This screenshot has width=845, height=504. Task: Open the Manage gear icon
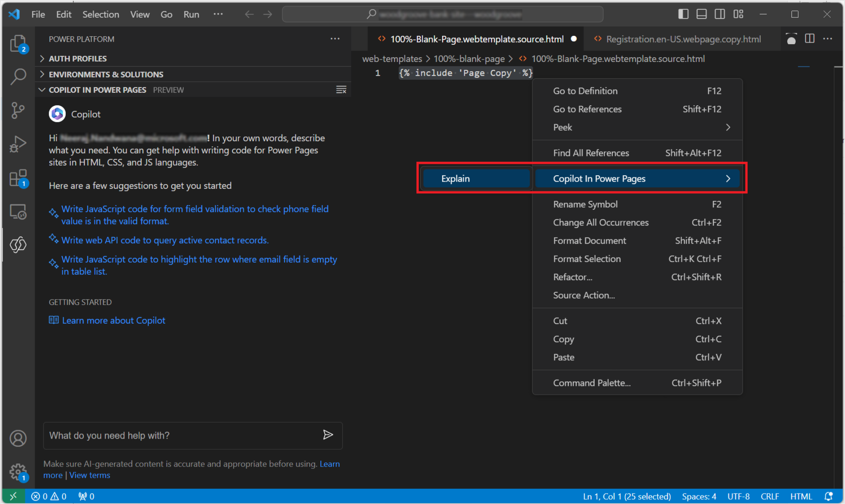point(18,472)
